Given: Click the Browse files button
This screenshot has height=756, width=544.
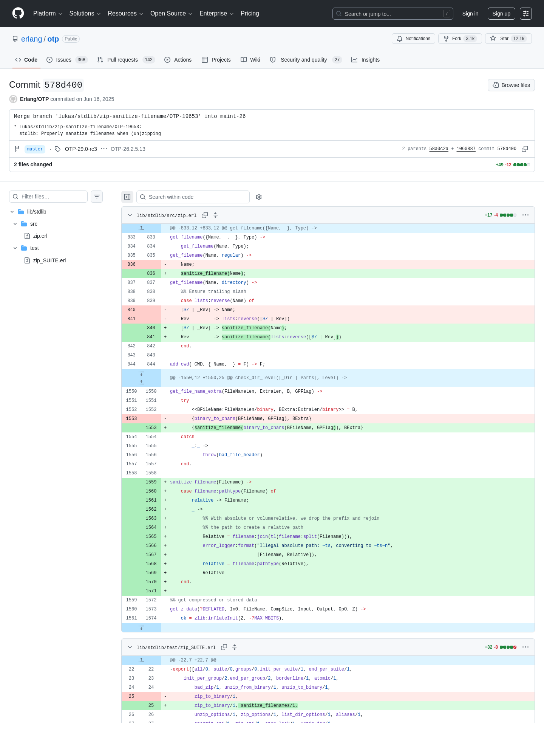Looking at the screenshot, I should tap(511, 85).
